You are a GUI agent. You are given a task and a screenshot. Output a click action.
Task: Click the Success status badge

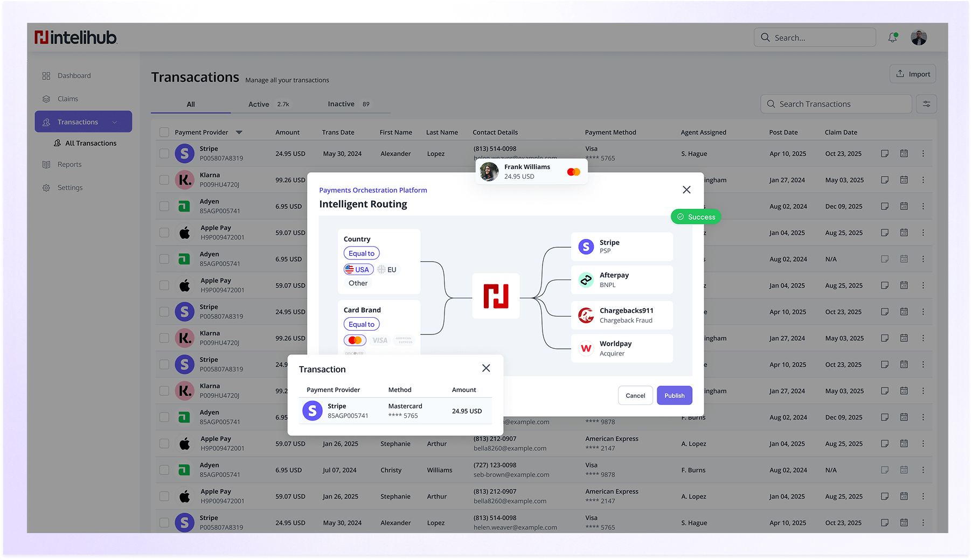coord(696,217)
